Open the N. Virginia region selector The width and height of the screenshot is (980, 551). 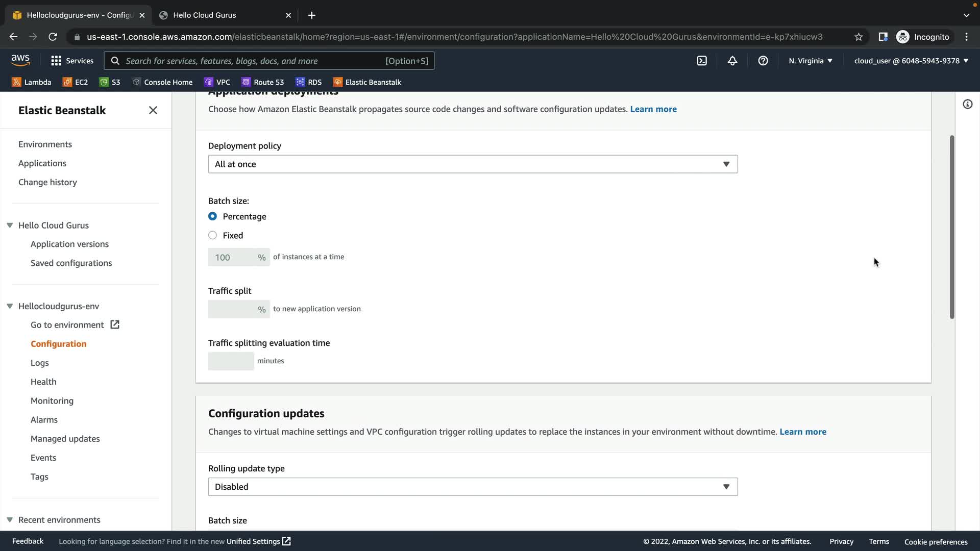tap(810, 61)
